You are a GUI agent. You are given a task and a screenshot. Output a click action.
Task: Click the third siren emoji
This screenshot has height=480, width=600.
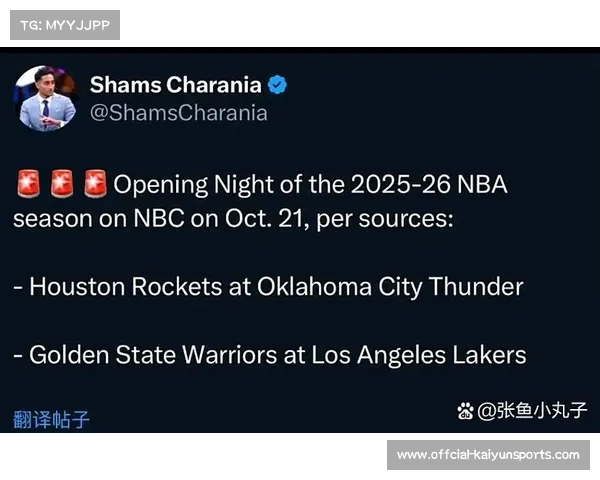[x=95, y=185]
